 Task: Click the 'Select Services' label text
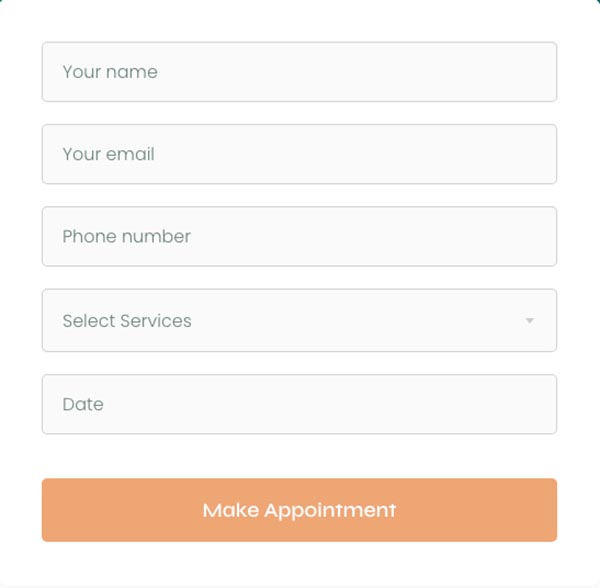click(127, 321)
